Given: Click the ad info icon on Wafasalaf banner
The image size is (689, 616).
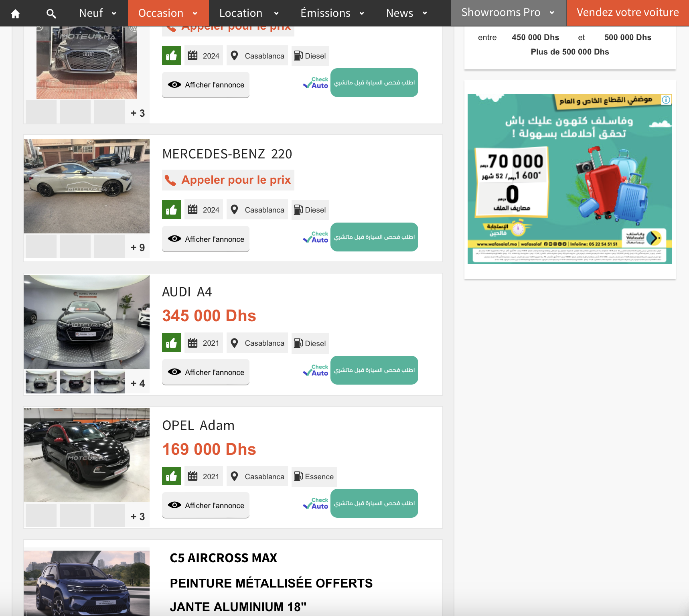Looking at the screenshot, I should (666, 99).
